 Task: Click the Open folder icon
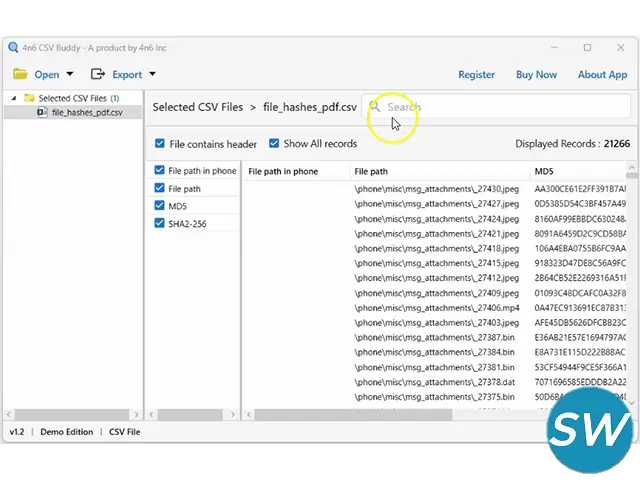(20, 74)
